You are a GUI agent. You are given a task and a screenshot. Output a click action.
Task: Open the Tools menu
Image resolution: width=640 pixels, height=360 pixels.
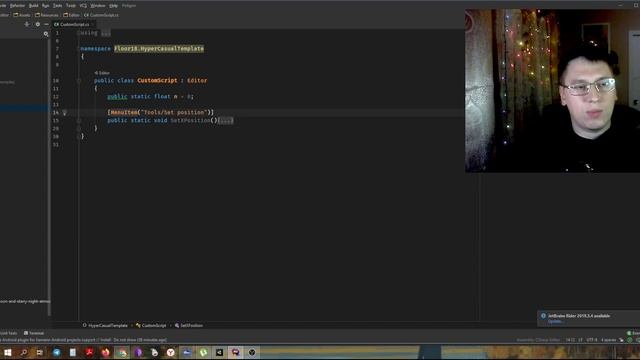pos(71,6)
